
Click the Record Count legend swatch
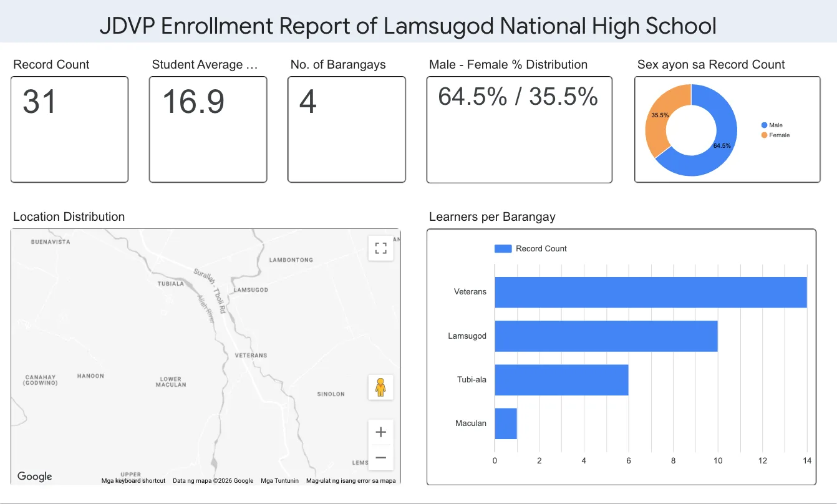503,249
